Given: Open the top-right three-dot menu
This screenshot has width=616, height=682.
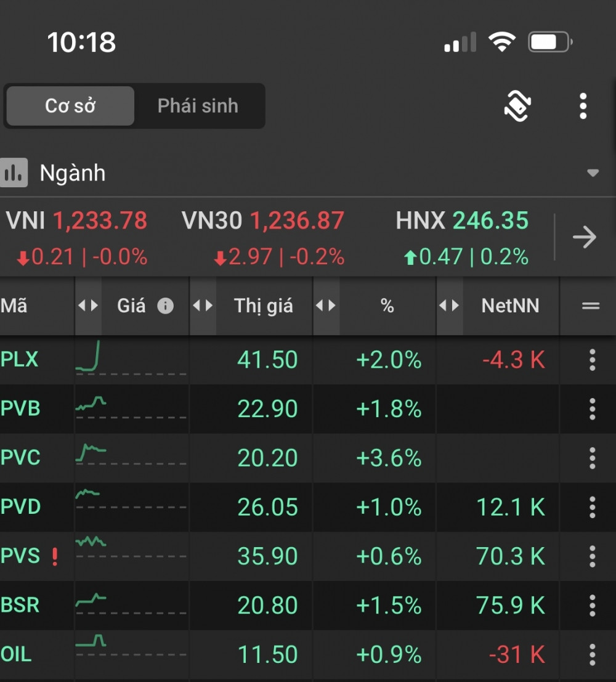Looking at the screenshot, I should [583, 107].
